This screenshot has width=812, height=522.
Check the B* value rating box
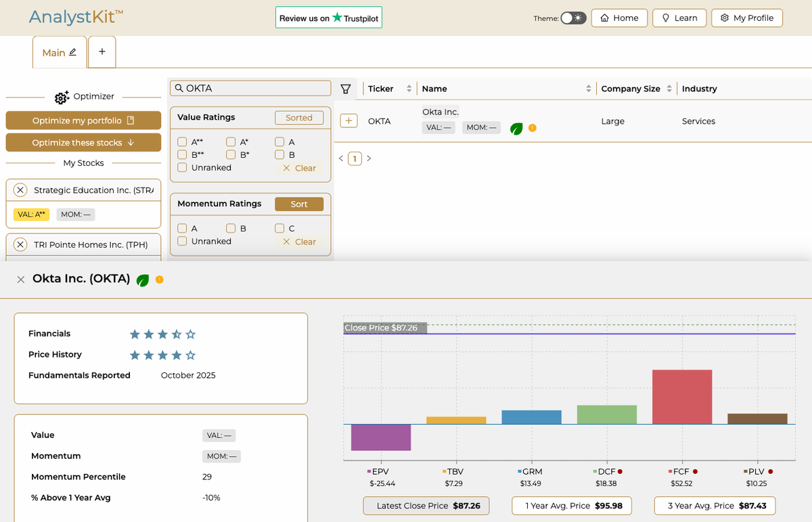231,154
